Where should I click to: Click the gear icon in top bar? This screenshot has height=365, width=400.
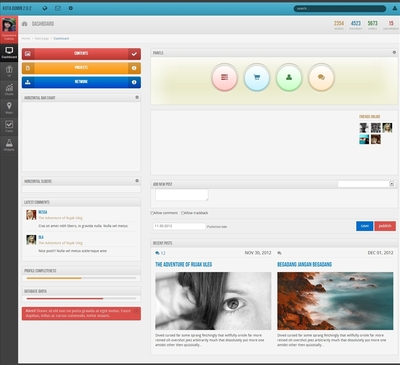tap(71, 8)
